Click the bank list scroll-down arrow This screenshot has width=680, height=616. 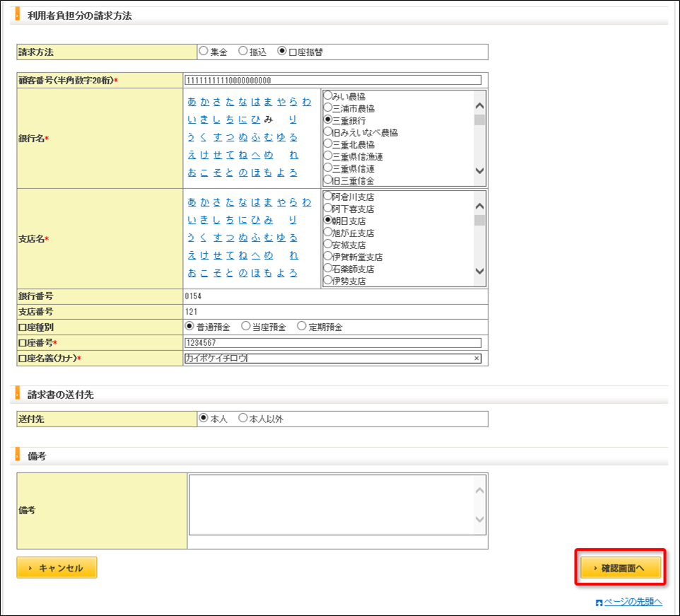(x=480, y=171)
